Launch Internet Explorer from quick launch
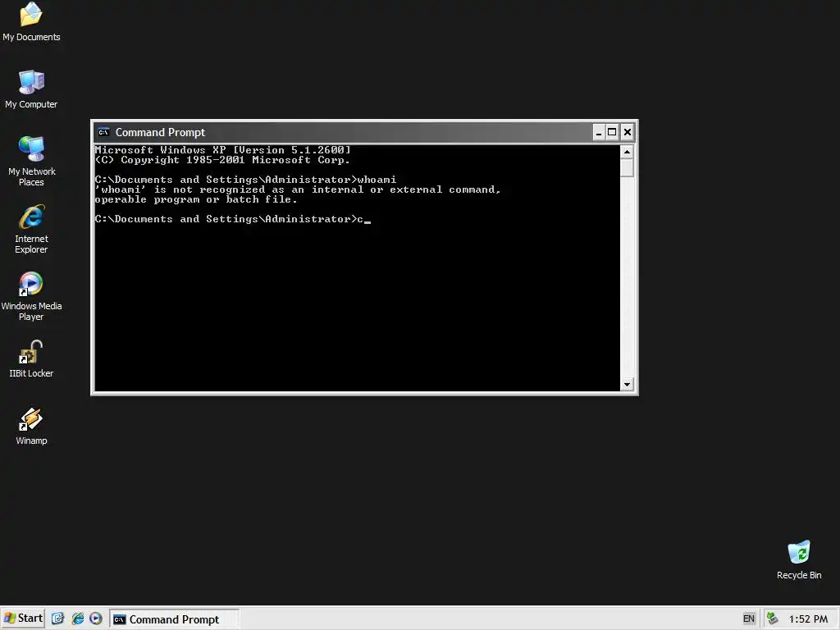 77,619
